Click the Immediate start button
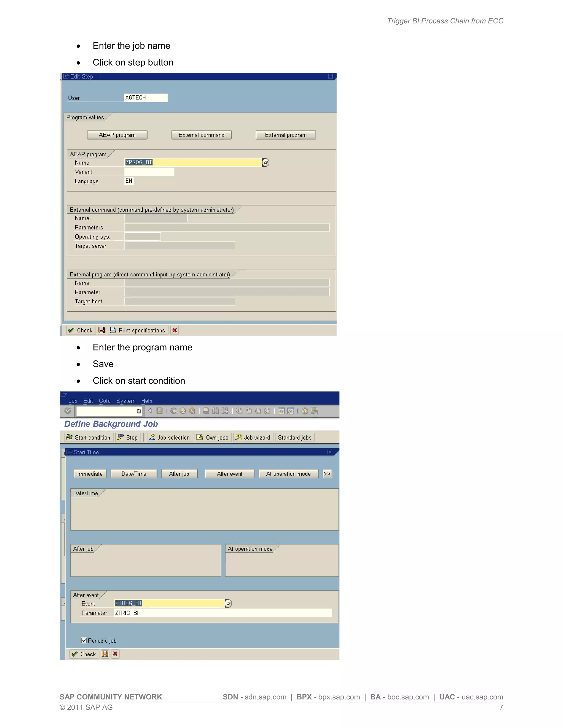Screen dimensions: 563x728 [90, 474]
